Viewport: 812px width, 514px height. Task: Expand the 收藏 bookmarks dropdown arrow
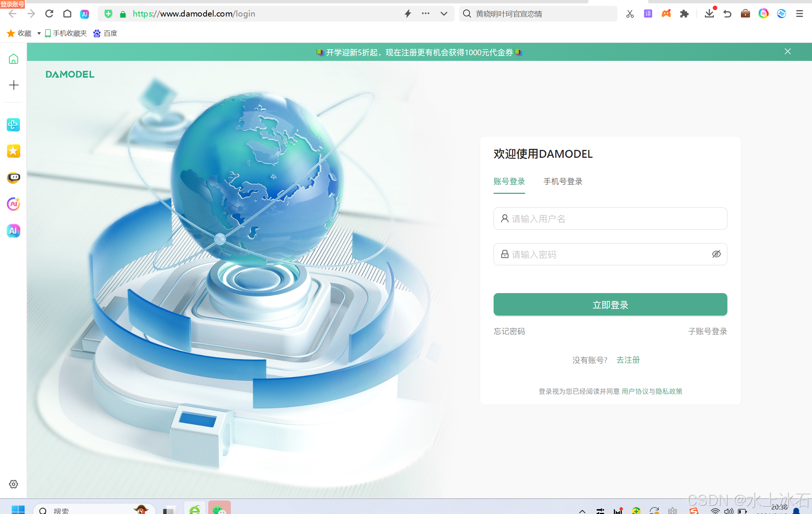(x=39, y=33)
